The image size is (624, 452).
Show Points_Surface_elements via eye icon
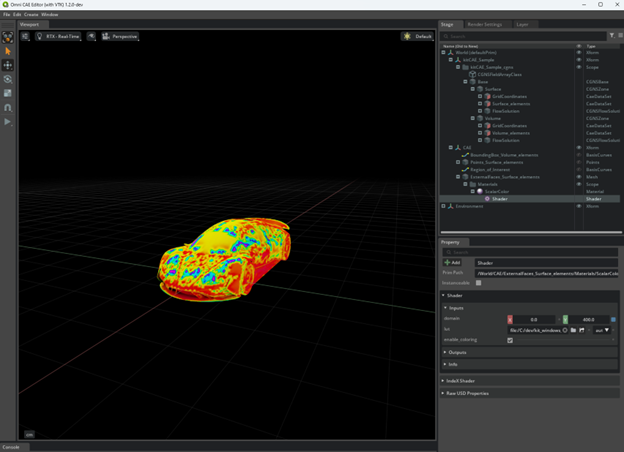click(x=579, y=162)
